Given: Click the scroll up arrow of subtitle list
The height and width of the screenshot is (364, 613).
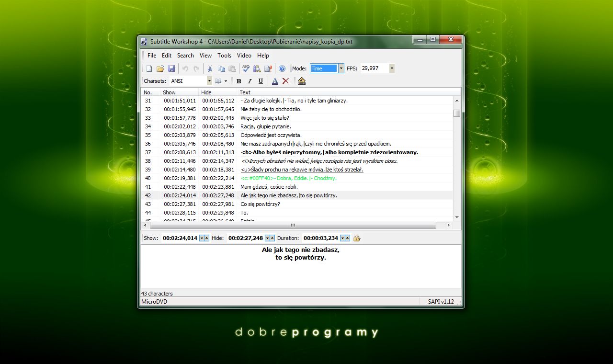Looking at the screenshot, I should [x=457, y=101].
